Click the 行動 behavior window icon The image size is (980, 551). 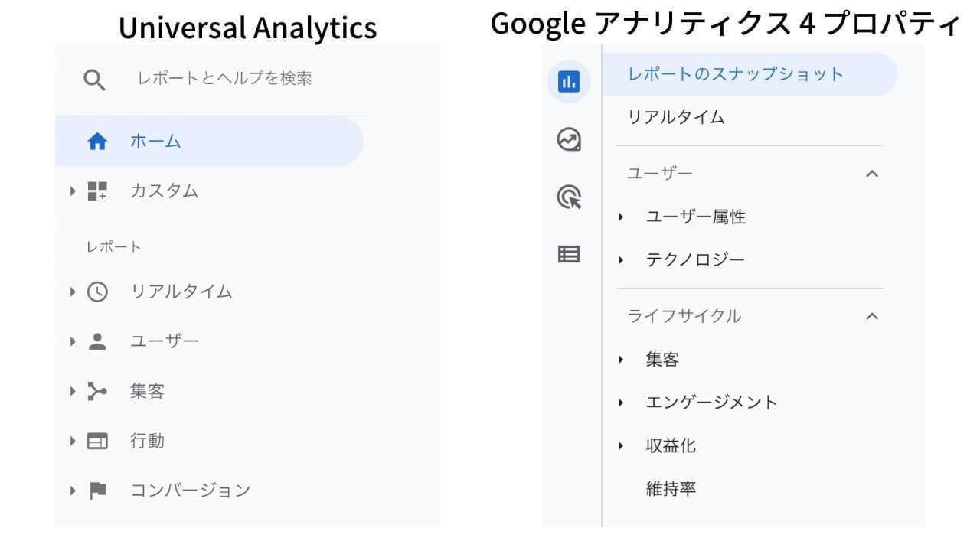pos(97,441)
